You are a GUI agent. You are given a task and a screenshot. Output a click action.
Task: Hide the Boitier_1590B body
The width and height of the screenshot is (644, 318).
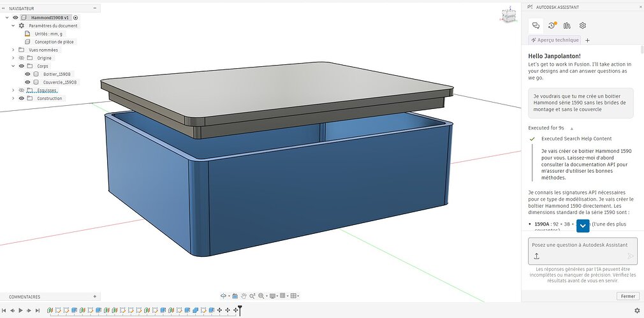[27, 75]
